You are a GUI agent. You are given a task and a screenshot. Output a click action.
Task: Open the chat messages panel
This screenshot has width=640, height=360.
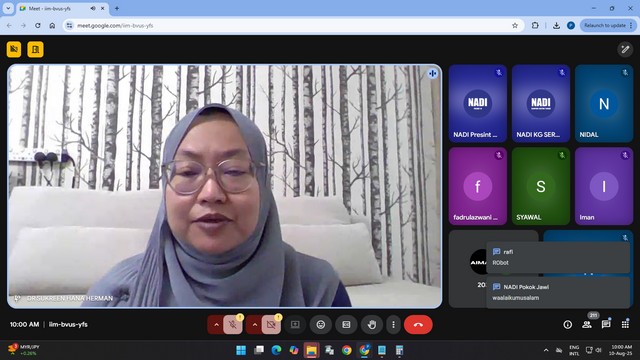pos(606,324)
